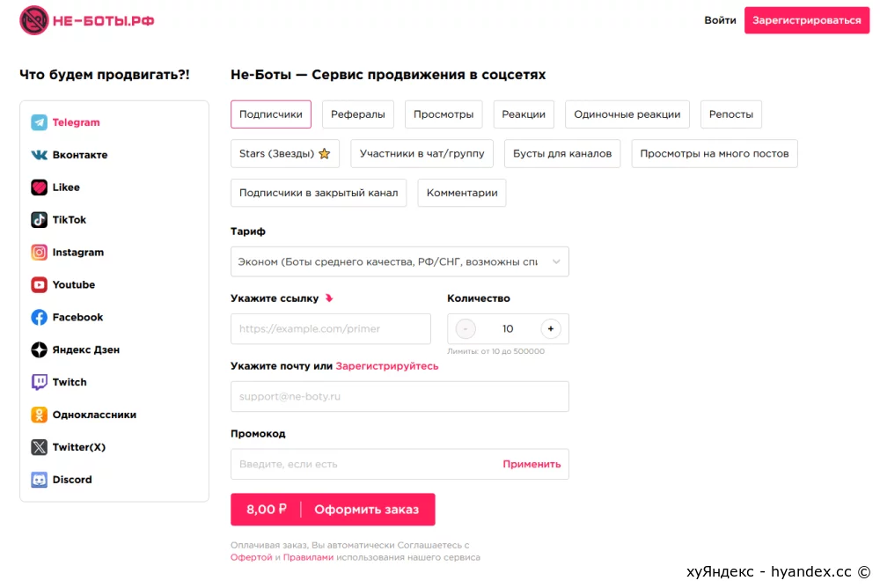Screen dimensions: 880x588
Task: Open the Вконтакте icon in sidebar
Action: click(39, 154)
